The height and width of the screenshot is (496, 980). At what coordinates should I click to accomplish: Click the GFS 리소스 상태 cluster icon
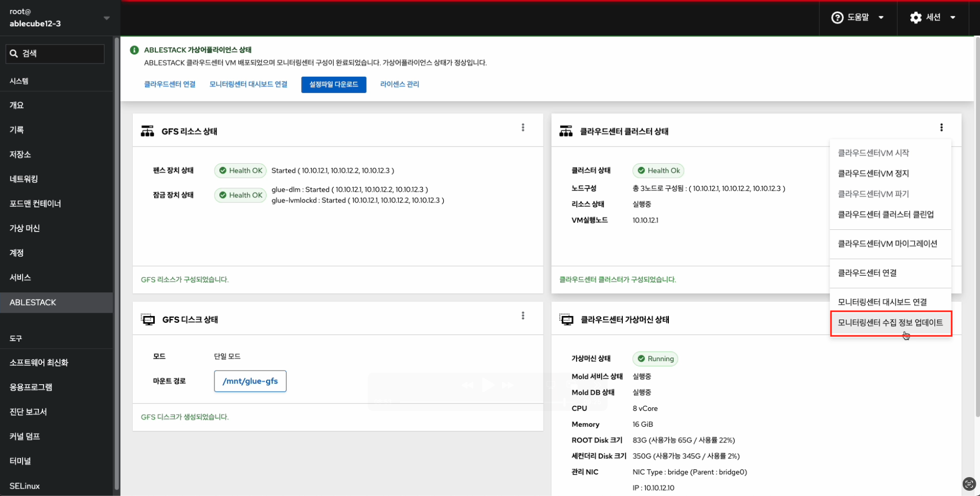[x=147, y=131]
